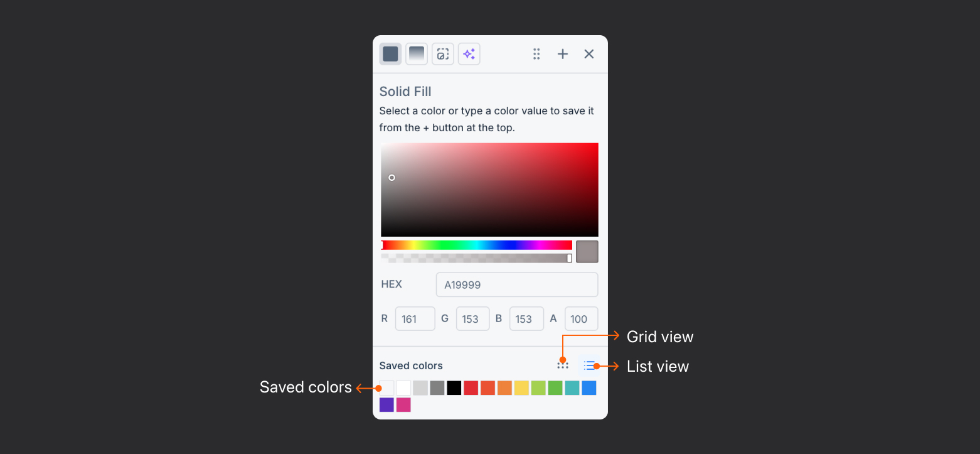The height and width of the screenshot is (454, 980).
Task: Click the alpha A value field
Action: [x=582, y=319]
